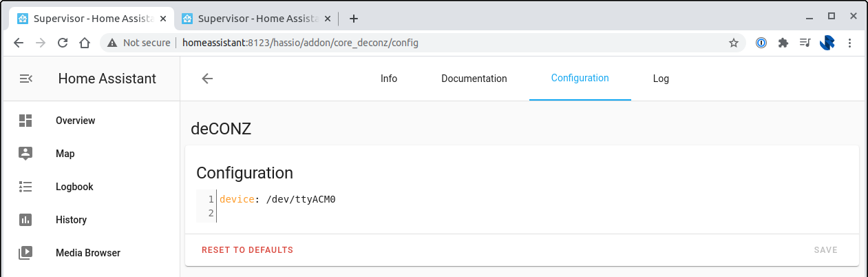Click the SAVE button
This screenshot has width=868, height=277.
click(826, 250)
